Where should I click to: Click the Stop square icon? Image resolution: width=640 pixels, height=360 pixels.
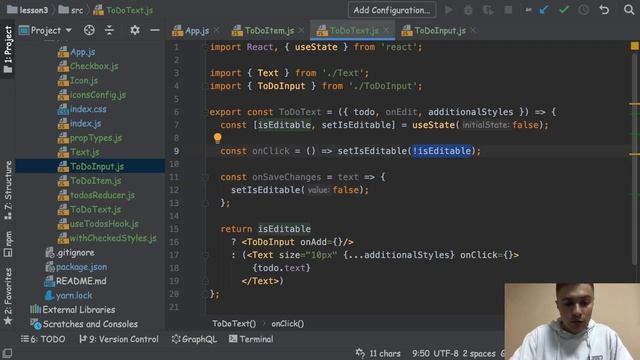tap(508, 10)
